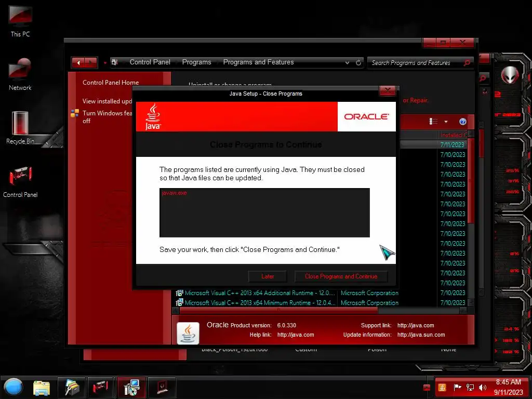Screen dimensions: 532x399
Task: Click the search magnifier icon
Action: click(x=467, y=63)
